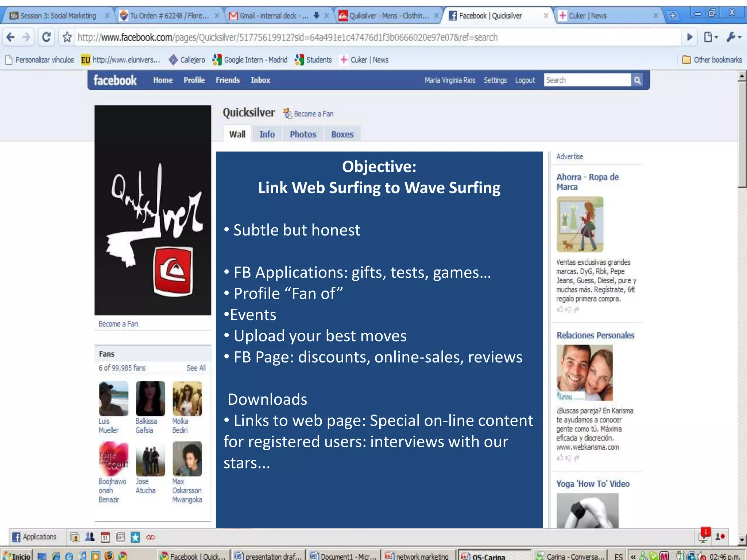The height and width of the screenshot is (560, 747).
Task: Open the Students bookmark
Action: click(x=313, y=60)
